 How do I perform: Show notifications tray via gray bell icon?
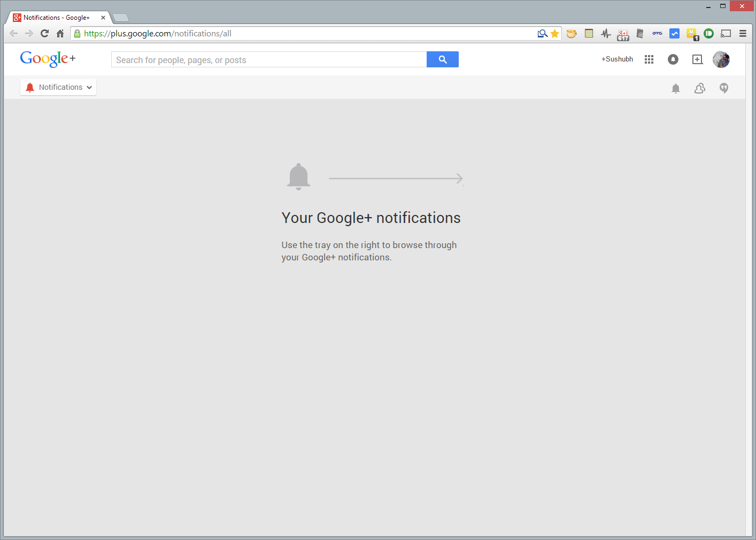[x=676, y=88]
